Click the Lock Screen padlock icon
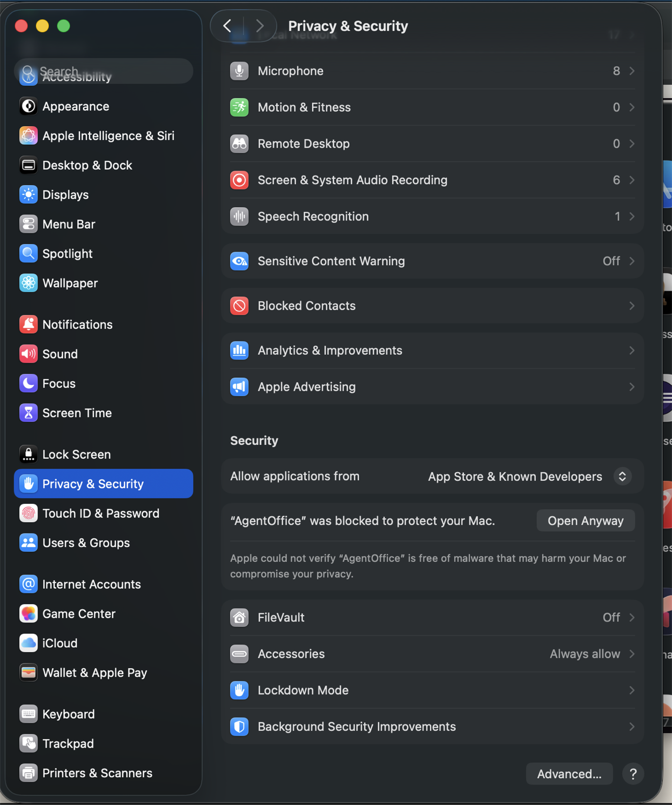The height and width of the screenshot is (805, 672). point(28,455)
